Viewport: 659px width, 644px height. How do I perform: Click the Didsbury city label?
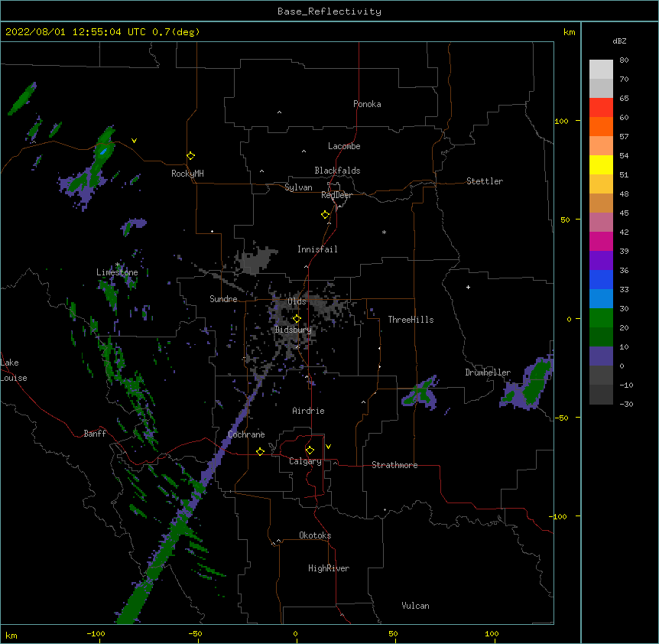point(293,330)
